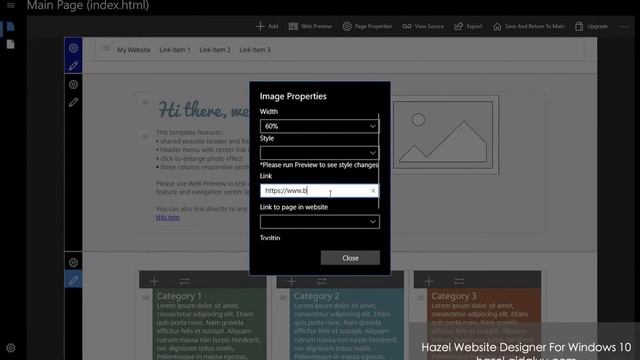The width and height of the screenshot is (640, 360).
Task: Click the Category 2 heading
Action: coord(316,296)
